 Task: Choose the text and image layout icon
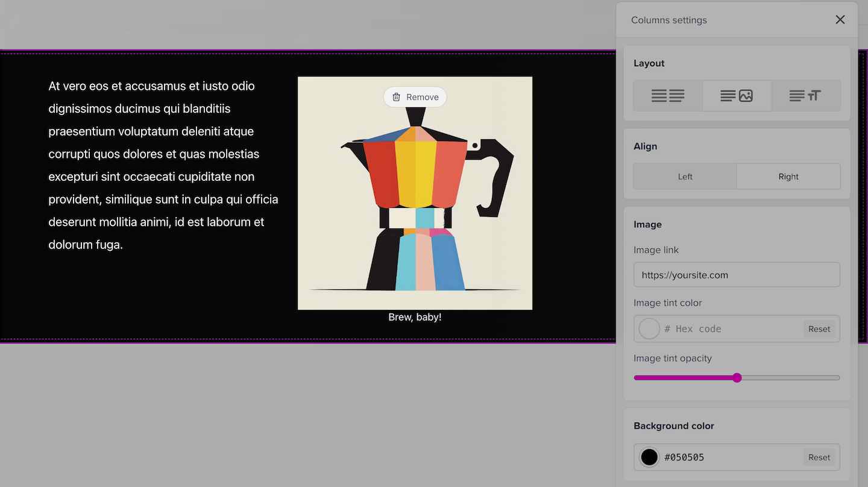pos(737,96)
